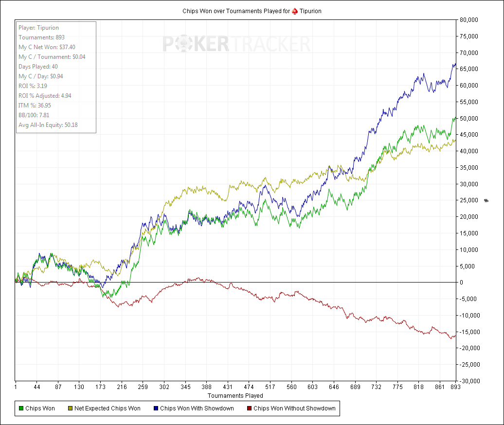The height and width of the screenshot is (425, 504).
Task: Click the green Chips Won legend swatch
Action: pyautogui.click(x=21, y=408)
